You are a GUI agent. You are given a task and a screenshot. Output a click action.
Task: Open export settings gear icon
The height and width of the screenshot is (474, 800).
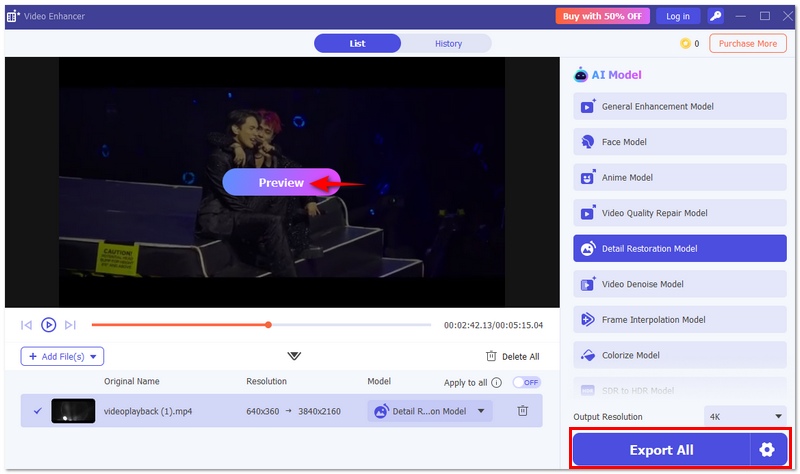767,450
